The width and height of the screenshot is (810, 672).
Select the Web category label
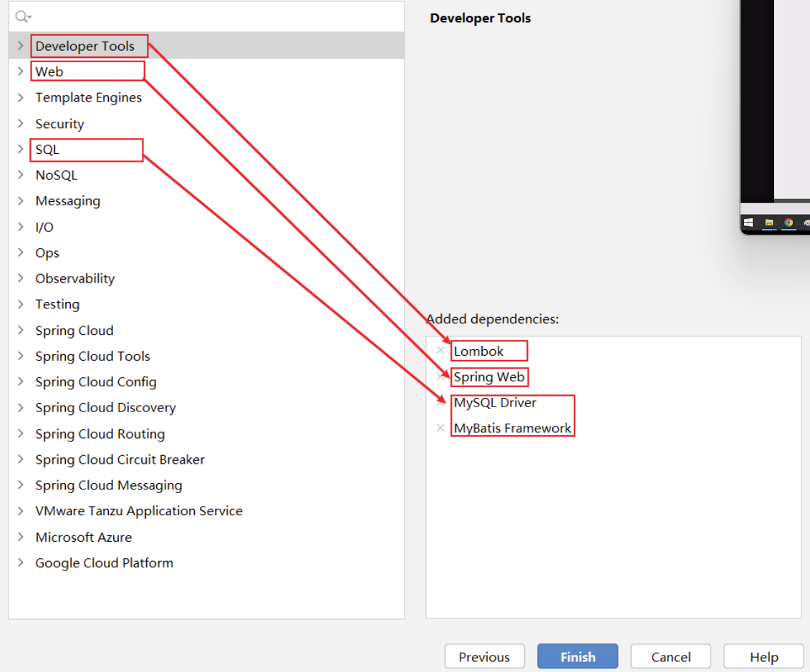coord(49,72)
